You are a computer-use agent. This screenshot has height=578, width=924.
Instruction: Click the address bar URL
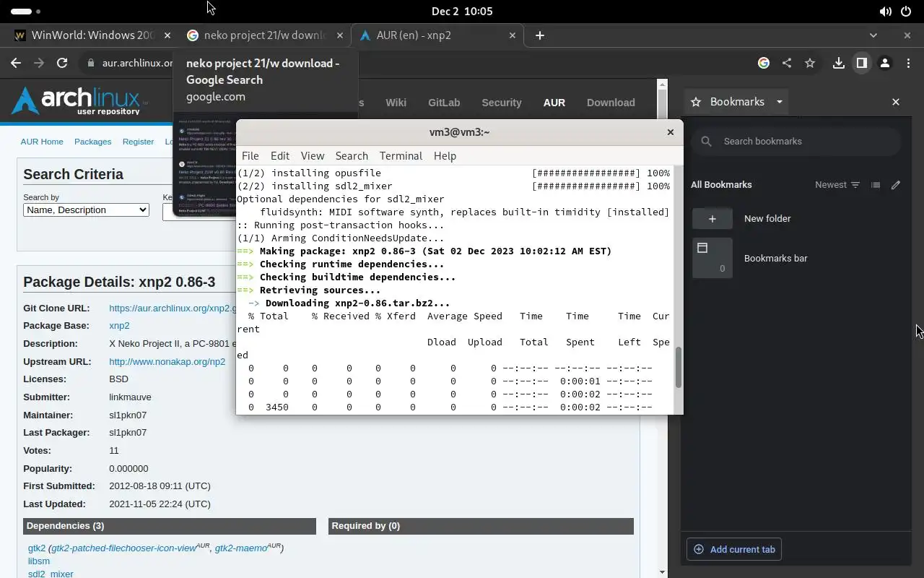pos(137,63)
